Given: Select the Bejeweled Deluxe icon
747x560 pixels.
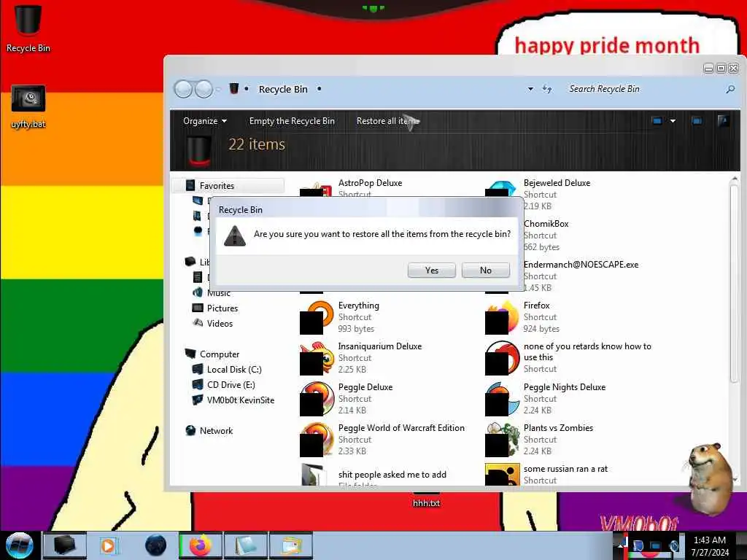Looking at the screenshot, I should (502, 189).
